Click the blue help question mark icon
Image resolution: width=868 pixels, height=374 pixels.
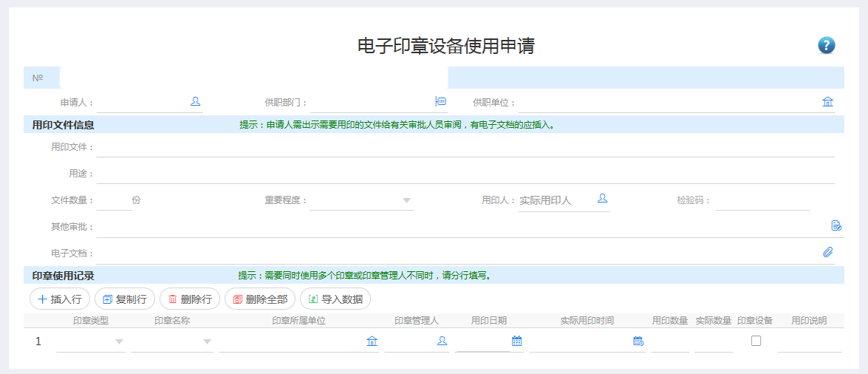(x=826, y=45)
